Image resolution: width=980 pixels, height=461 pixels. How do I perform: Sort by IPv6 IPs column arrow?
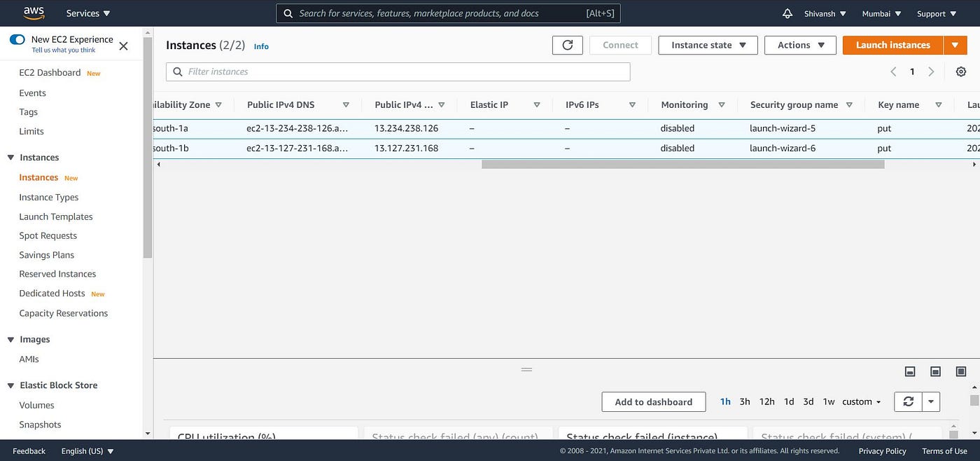632,104
